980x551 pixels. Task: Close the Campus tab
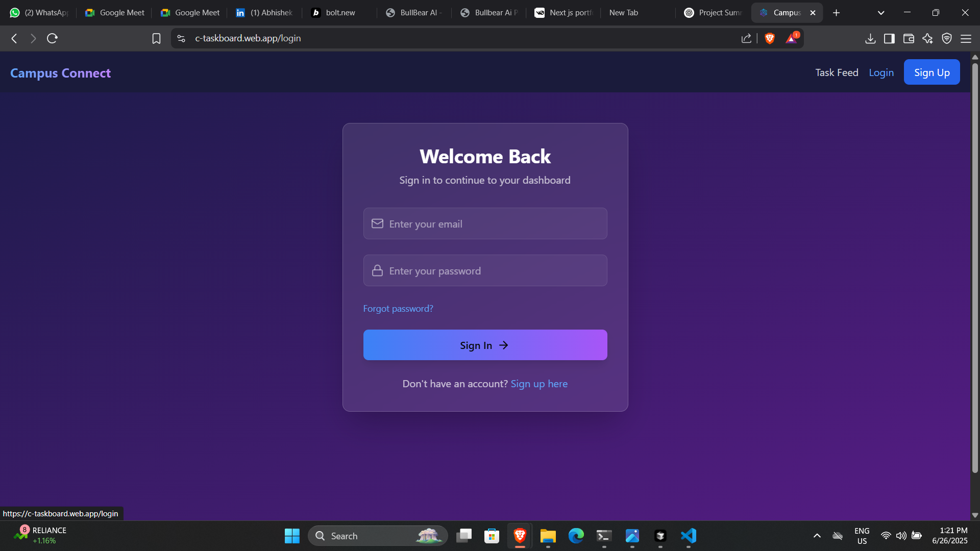click(813, 13)
